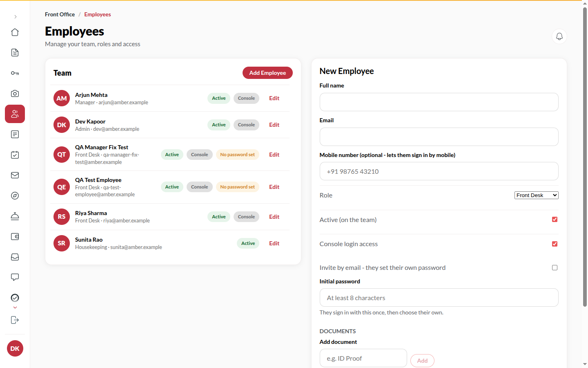Open the Role dropdown showing Front Desk
The height and width of the screenshot is (368, 588).
click(536, 195)
